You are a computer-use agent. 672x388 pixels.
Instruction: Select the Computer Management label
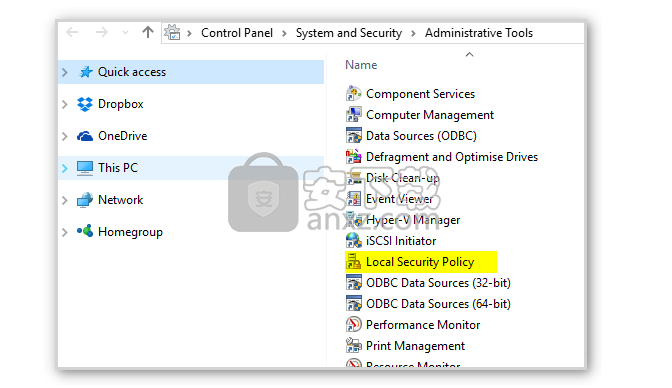point(430,115)
